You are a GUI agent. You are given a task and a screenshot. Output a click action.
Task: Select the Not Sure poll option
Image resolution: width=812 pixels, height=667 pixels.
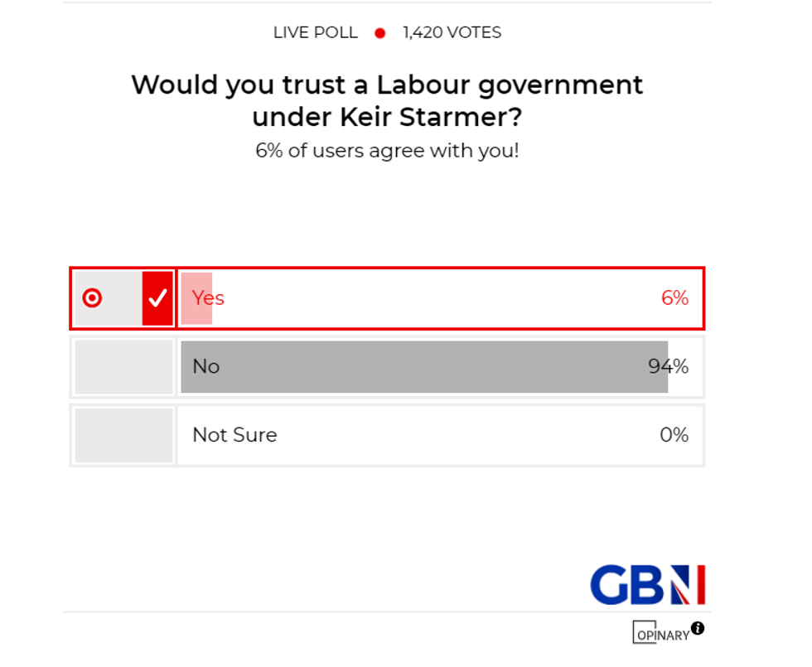click(414, 434)
